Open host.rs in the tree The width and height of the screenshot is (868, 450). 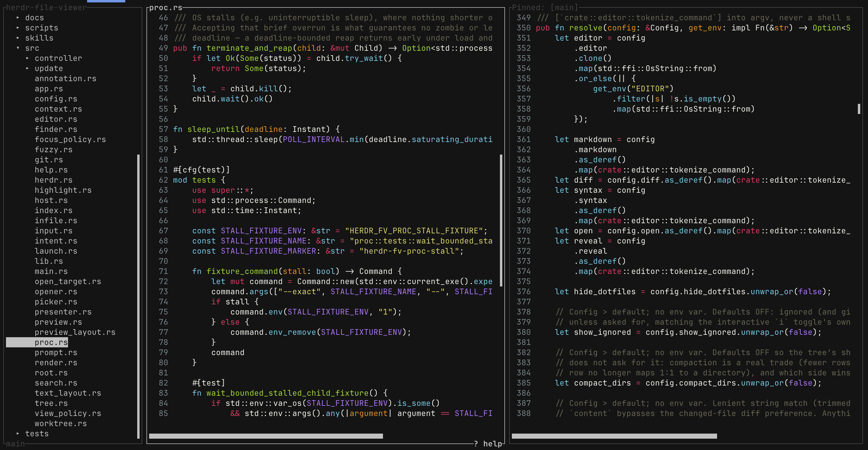click(51, 200)
